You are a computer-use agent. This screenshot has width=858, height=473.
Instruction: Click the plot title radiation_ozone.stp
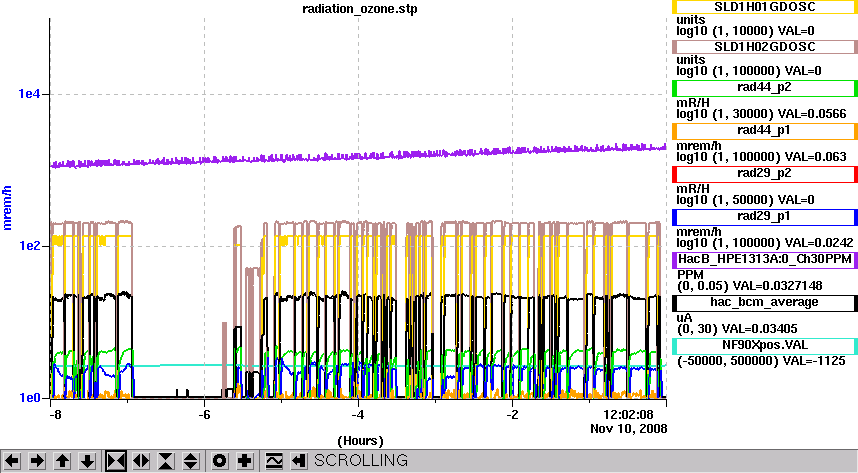(x=360, y=9)
